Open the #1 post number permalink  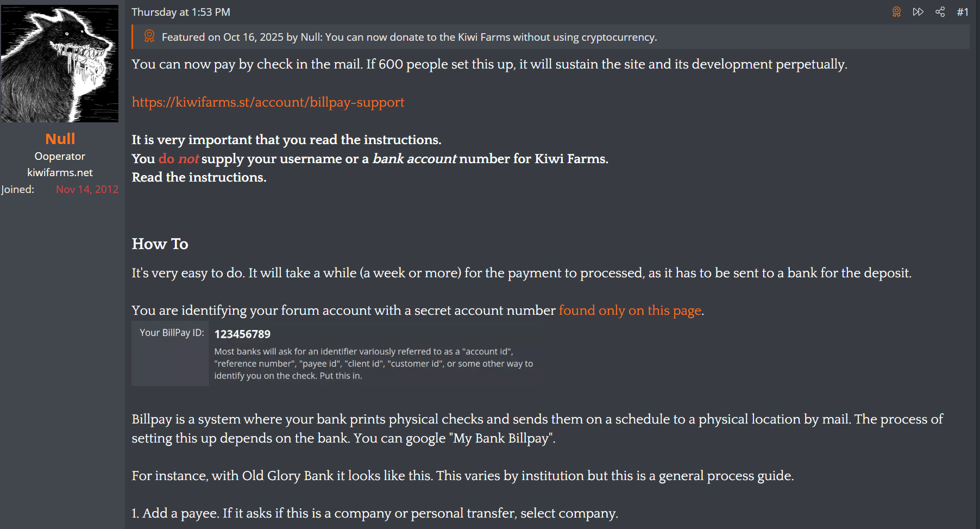coord(963,12)
